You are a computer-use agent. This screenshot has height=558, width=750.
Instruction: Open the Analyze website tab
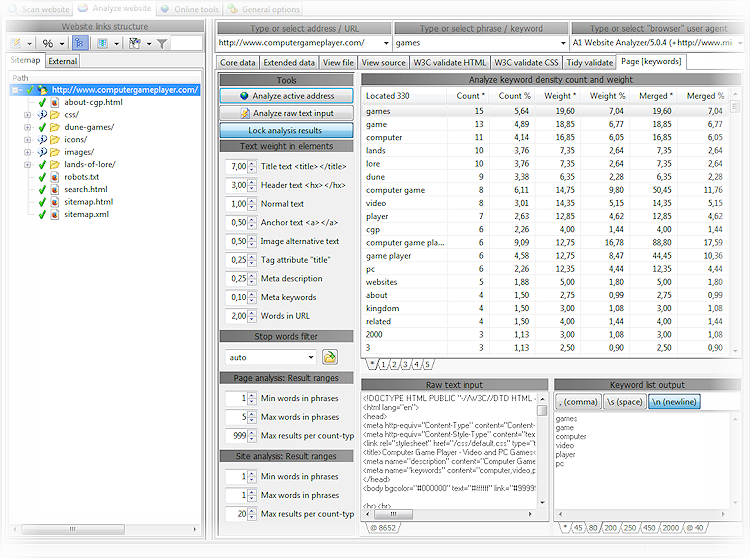[115, 8]
